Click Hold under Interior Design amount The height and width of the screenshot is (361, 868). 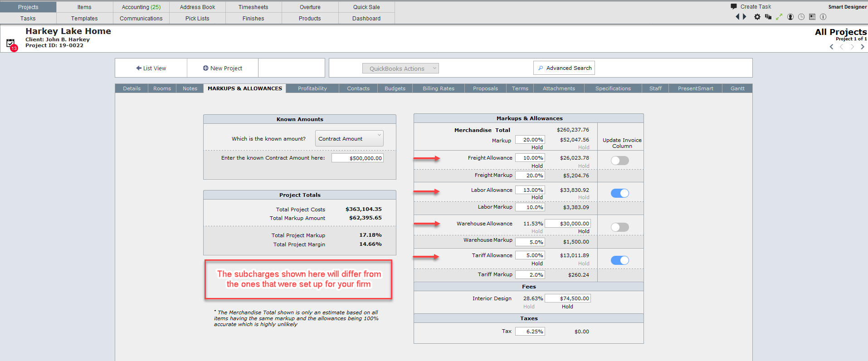(567, 307)
